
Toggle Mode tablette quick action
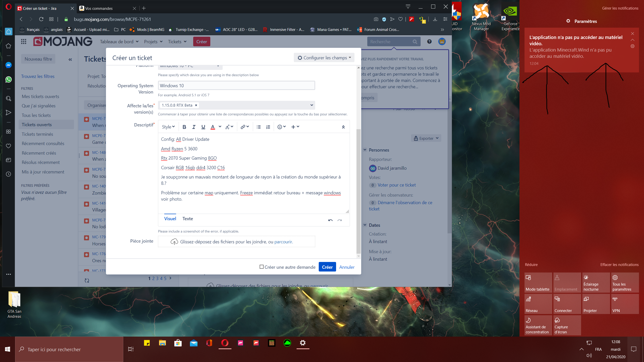(538, 282)
